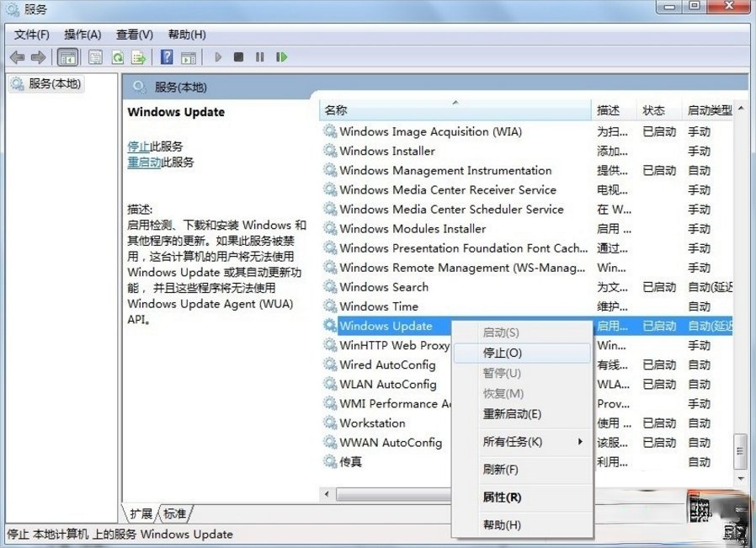
Task: Select Windows Presentation Foundation Font Cache row
Action: pyautogui.click(x=464, y=248)
